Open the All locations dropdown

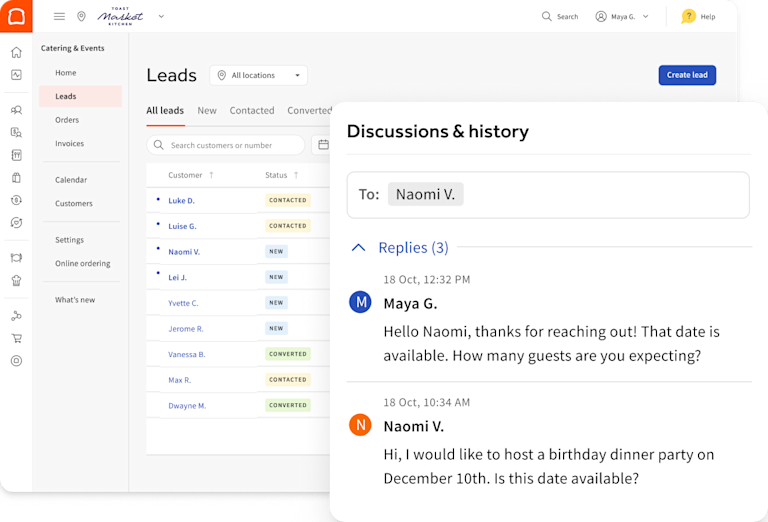click(259, 75)
